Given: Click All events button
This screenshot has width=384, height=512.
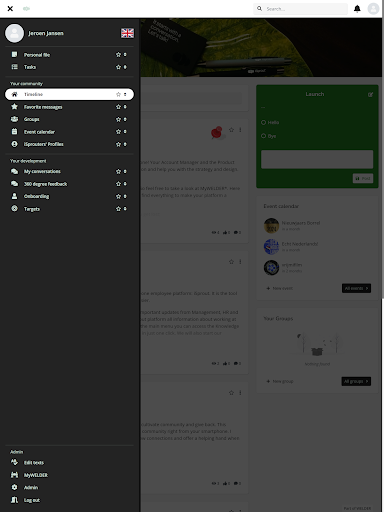Looking at the screenshot, I should pos(356,288).
